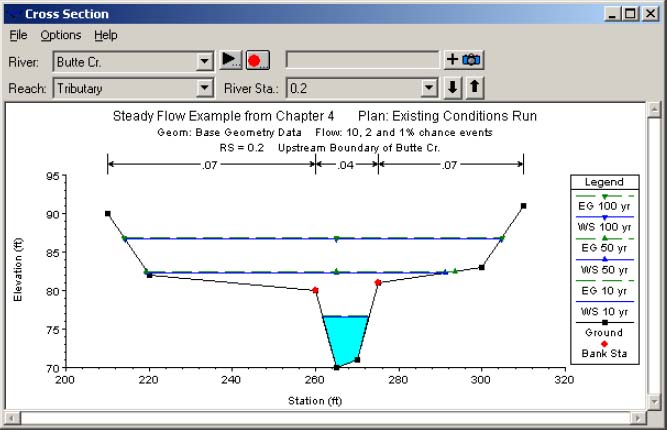Open the River Sta. dropdown

coord(429,88)
